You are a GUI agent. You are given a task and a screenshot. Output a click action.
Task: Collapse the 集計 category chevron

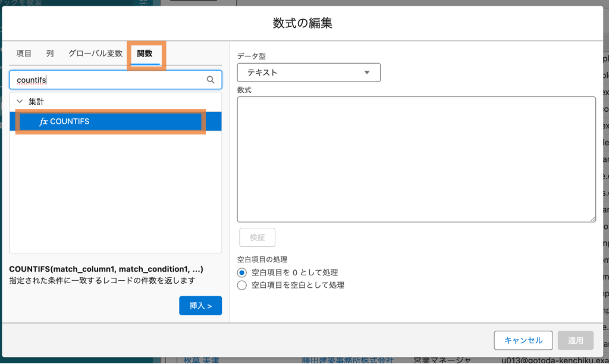(x=20, y=102)
